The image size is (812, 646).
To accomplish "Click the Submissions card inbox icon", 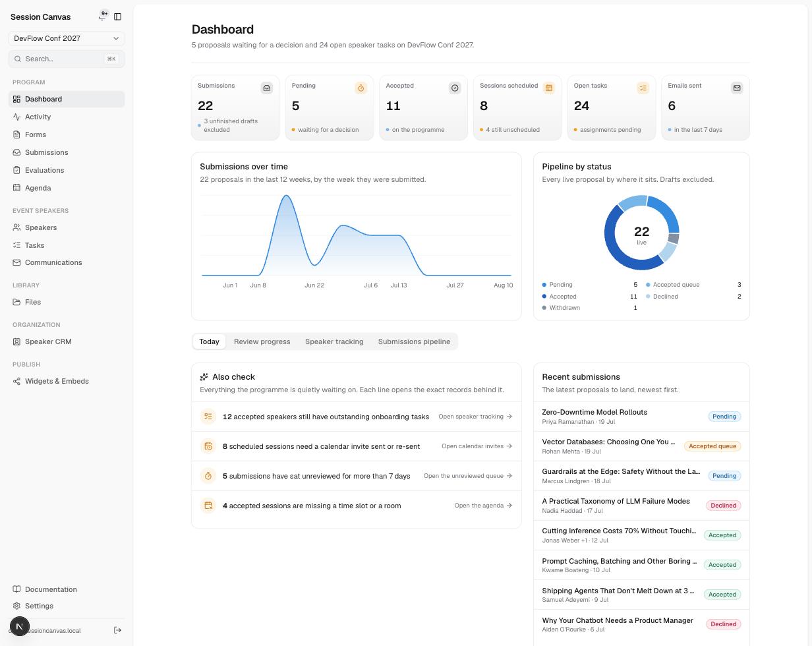I will (x=267, y=88).
